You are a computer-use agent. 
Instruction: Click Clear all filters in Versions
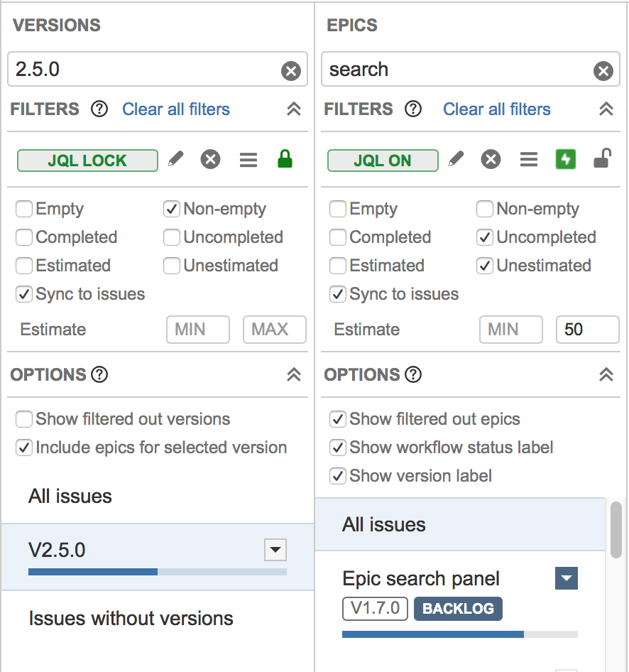pos(176,109)
